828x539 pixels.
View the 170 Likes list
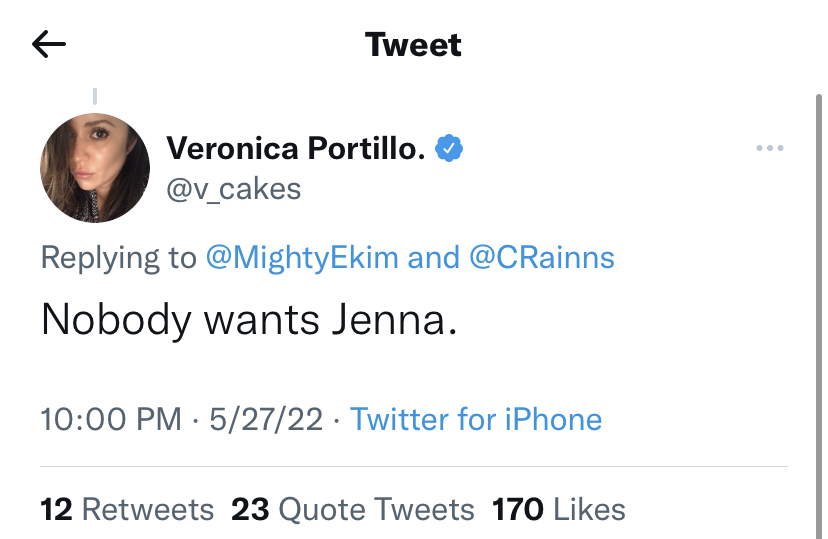(559, 509)
